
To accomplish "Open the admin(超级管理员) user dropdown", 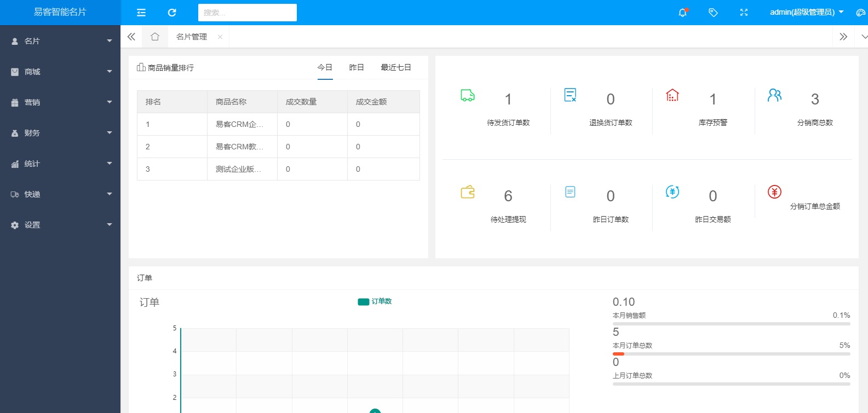I will (807, 12).
